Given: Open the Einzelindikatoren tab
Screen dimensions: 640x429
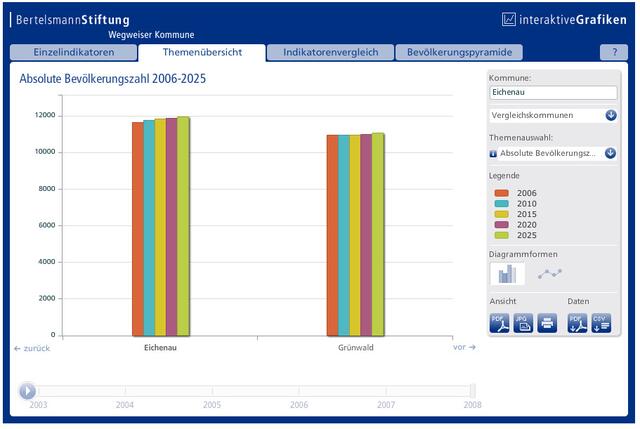Looking at the screenshot, I should (73, 52).
